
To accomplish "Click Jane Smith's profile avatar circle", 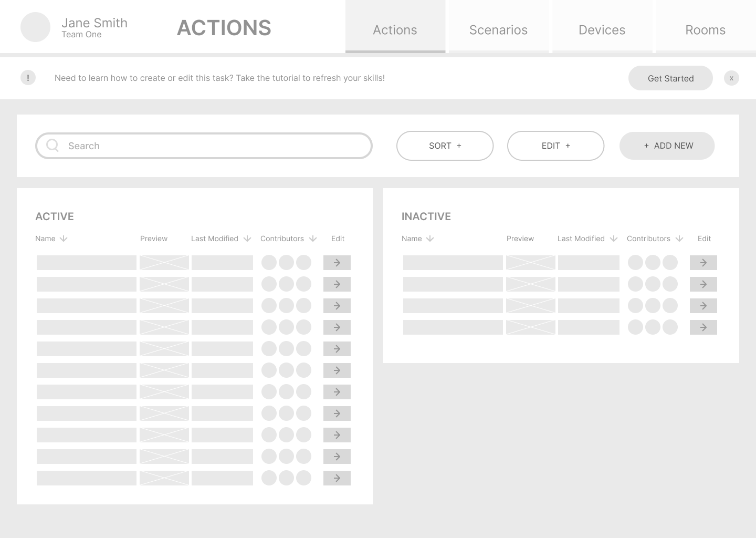I will [x=35, y=27].
